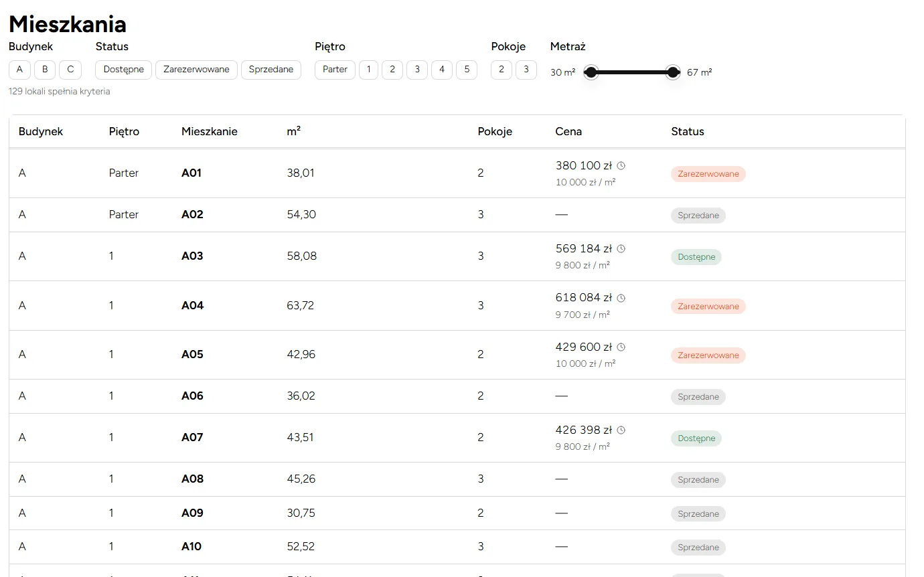Toggle building B filter
The height and width of the screenshot is (577, 924).
point(45,70)
